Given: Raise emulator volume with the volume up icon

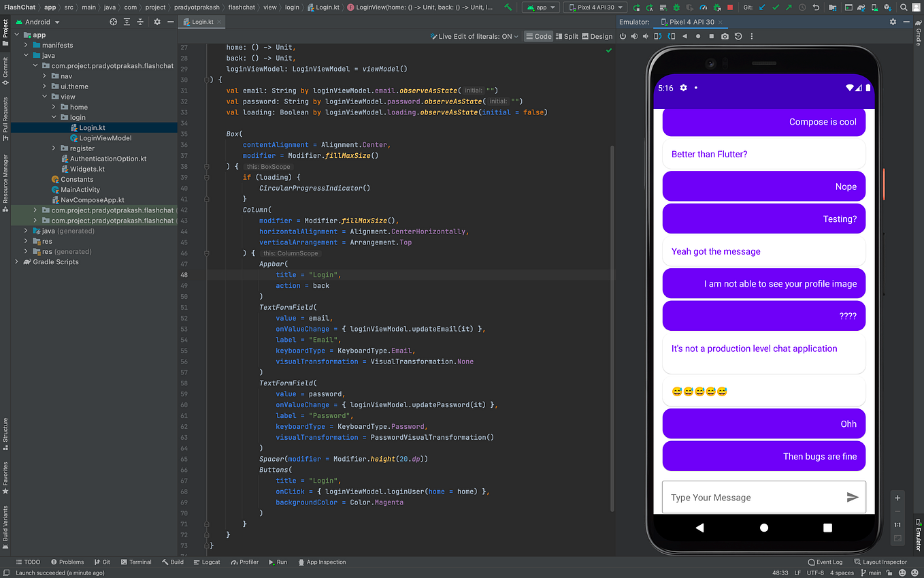Looking at the screenshot, I should 634,37.
